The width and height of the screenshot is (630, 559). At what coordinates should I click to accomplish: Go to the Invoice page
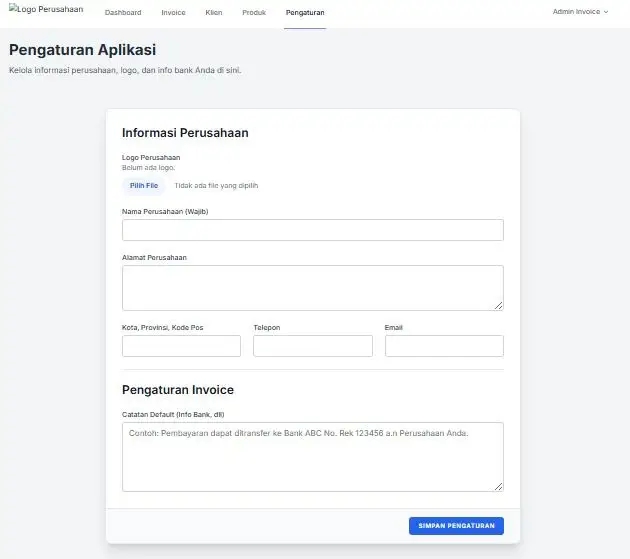173,12
